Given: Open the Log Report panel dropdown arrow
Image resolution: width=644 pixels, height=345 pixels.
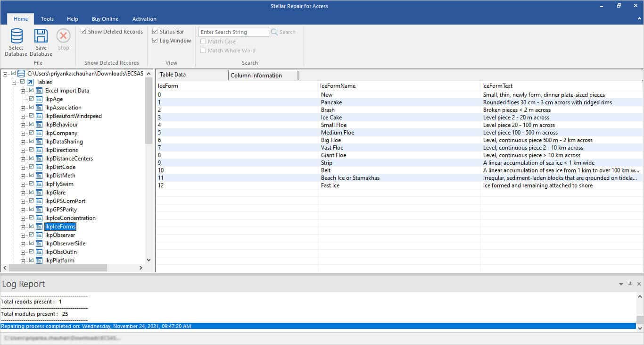Looking at the screenshot, I should click(621, 284).
